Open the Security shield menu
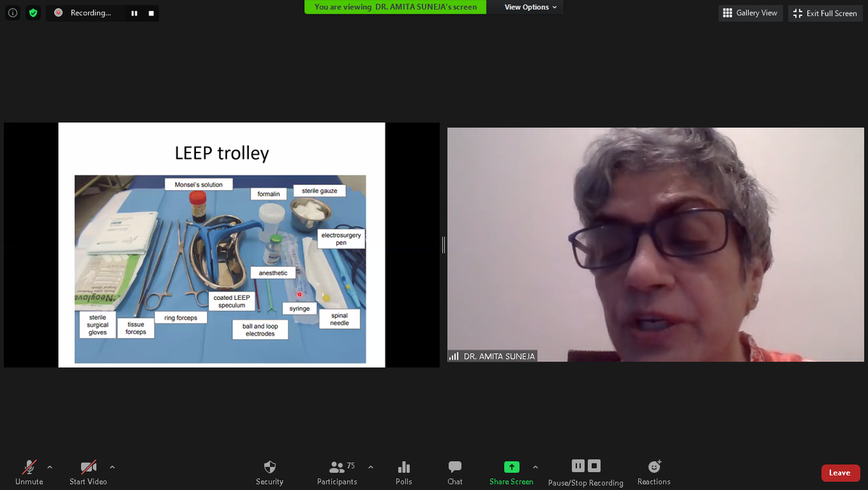Image resolution: width=868 pixels, height=490 pixels. (x=270, y=472)
